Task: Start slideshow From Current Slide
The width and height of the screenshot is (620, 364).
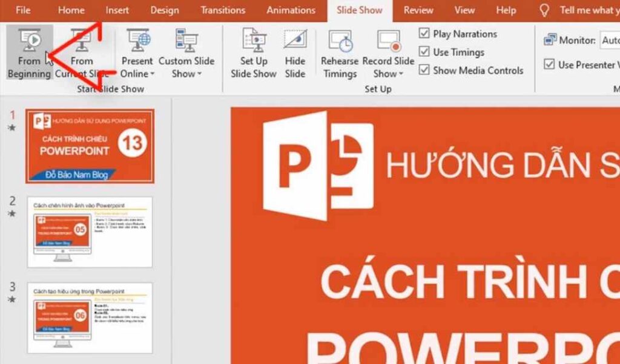Action: click(x=82, y=51)
